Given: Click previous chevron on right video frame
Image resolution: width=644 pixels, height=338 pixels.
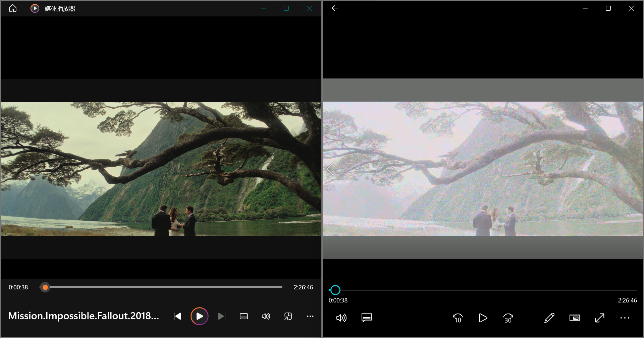Looking at the screenshot, I should tap(330, 169).
